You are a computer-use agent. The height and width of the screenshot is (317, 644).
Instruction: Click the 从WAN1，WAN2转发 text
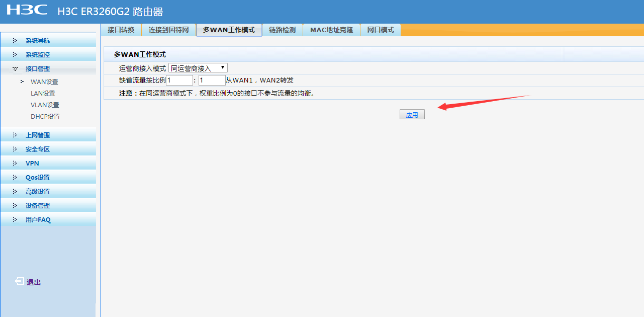tap(259, 80)
